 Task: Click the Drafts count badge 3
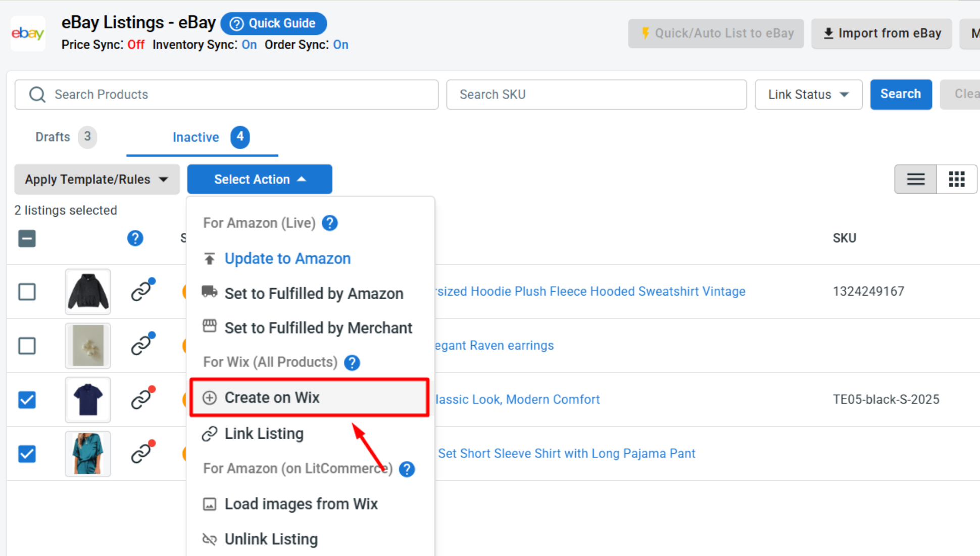(x=87, y=136)
